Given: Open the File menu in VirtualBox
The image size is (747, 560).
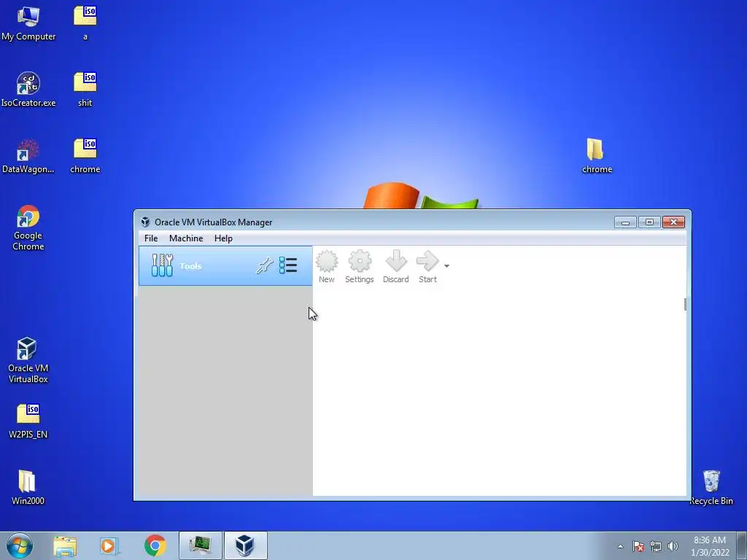Looking at the screenshot, I should (x=151, y=238).
